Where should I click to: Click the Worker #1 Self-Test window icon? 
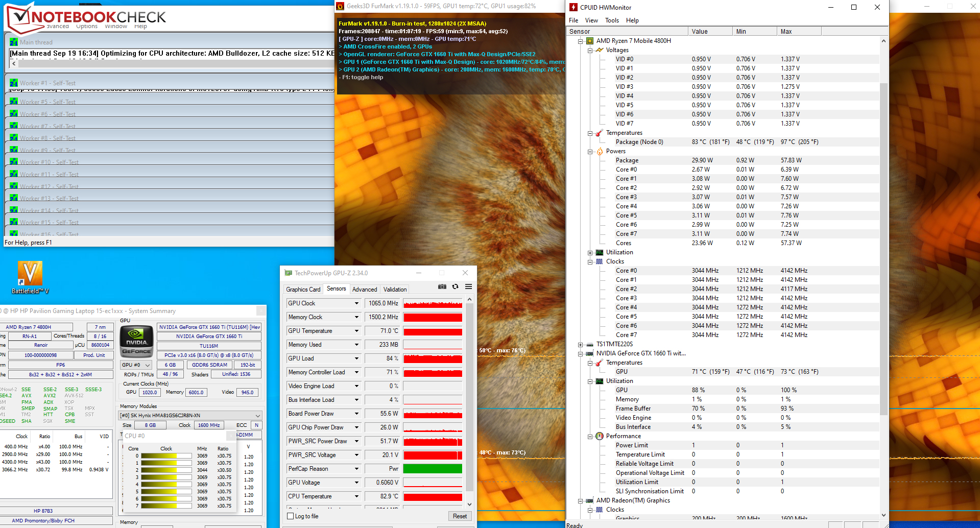coord(14,83)
